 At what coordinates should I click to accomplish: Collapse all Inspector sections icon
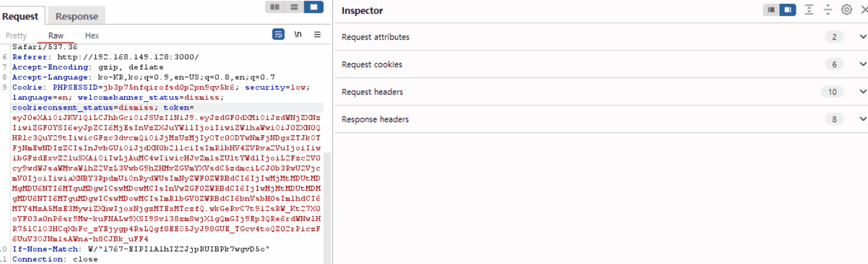click(828, 10)
